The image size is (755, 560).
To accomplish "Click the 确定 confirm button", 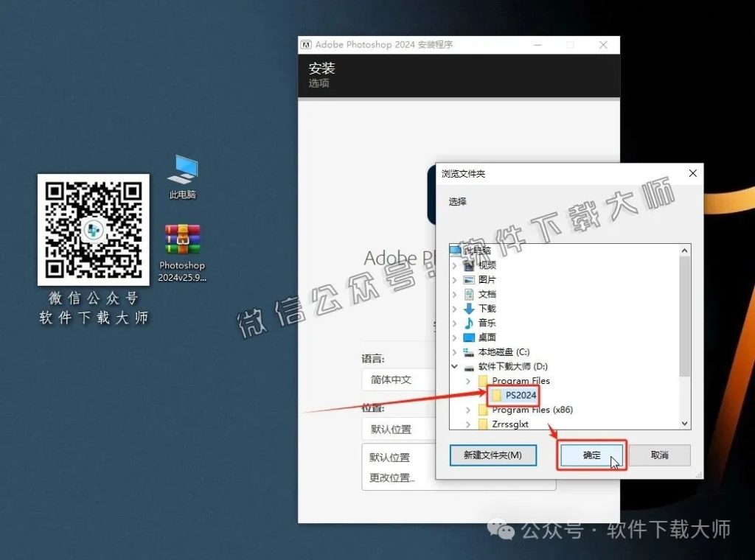I will [x=591, y=455].
